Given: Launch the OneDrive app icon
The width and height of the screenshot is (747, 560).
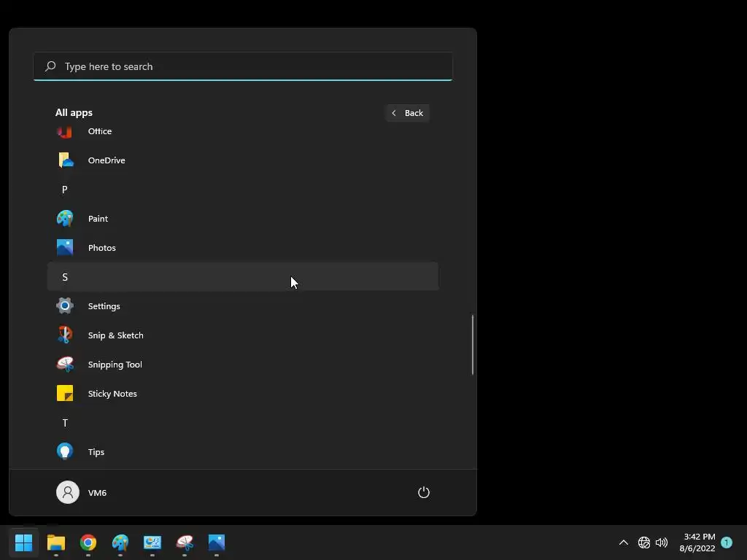Looking at the screenshot, I should 65,160.
